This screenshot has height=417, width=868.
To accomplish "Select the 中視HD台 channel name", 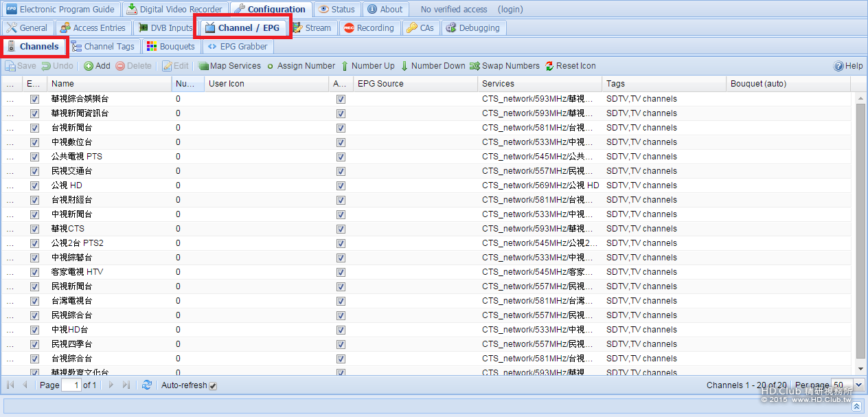I will (x=69, y=330).
